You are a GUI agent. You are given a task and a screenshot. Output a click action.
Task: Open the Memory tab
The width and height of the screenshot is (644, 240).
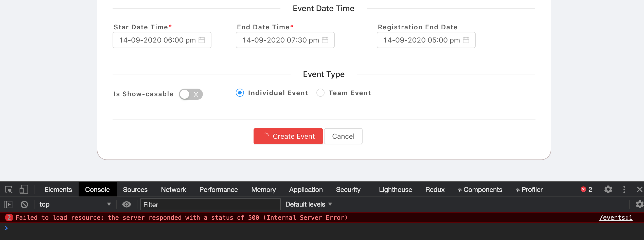tap(263, 190)
